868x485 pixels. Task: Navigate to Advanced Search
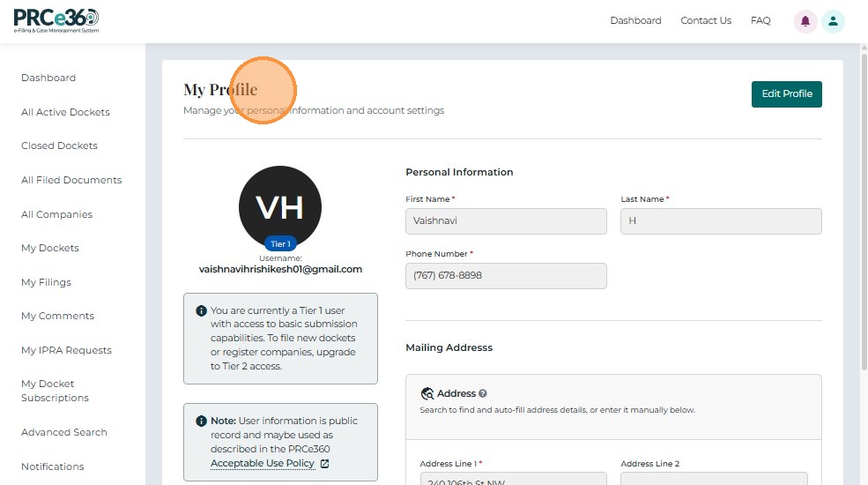63,432
